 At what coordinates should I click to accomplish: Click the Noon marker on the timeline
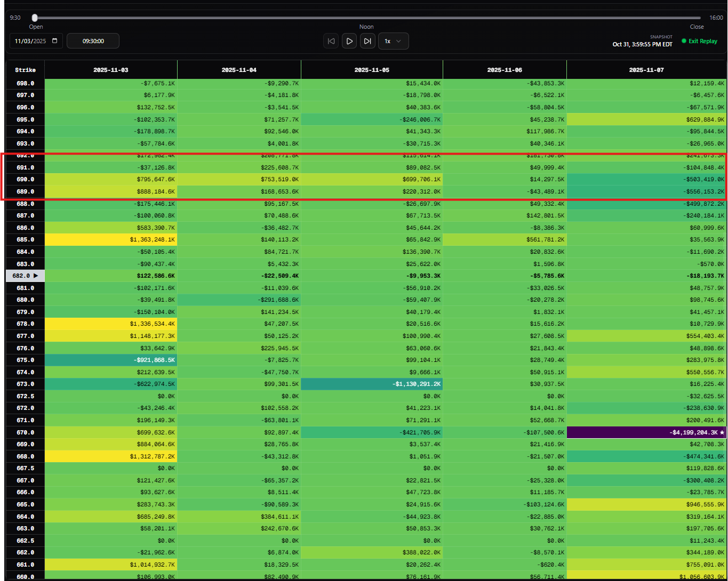pyautogui.click(x=366, y=27)
